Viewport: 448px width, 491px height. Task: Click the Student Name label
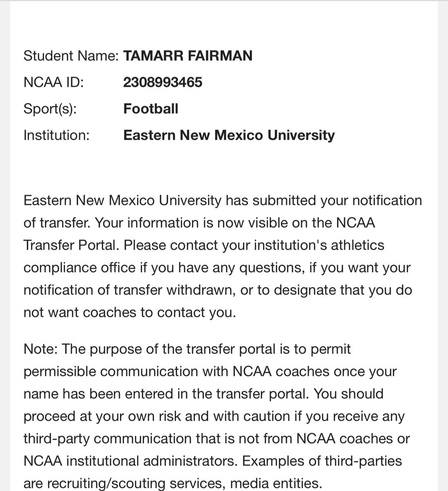point(71,56)
